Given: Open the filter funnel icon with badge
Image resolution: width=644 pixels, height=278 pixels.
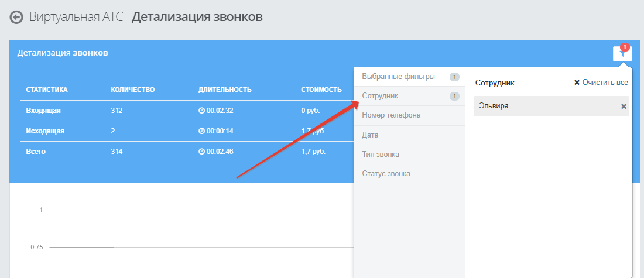Looking at the screenshot, I should (622, 53).
